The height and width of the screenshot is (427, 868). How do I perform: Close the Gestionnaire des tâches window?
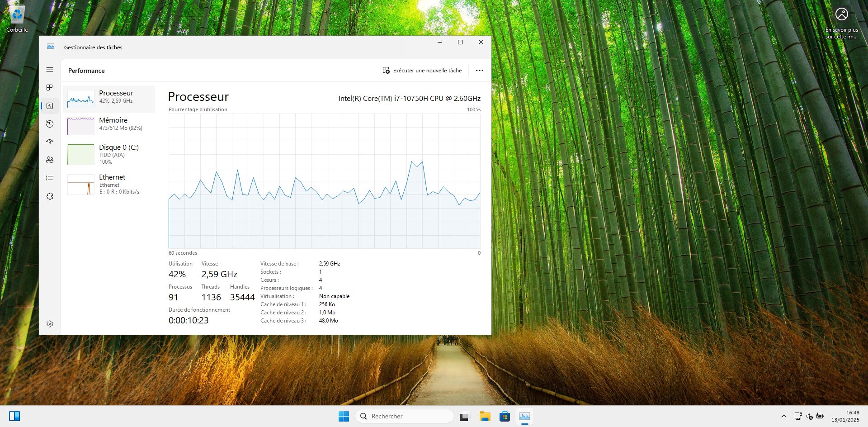click(x=481, y=42)
